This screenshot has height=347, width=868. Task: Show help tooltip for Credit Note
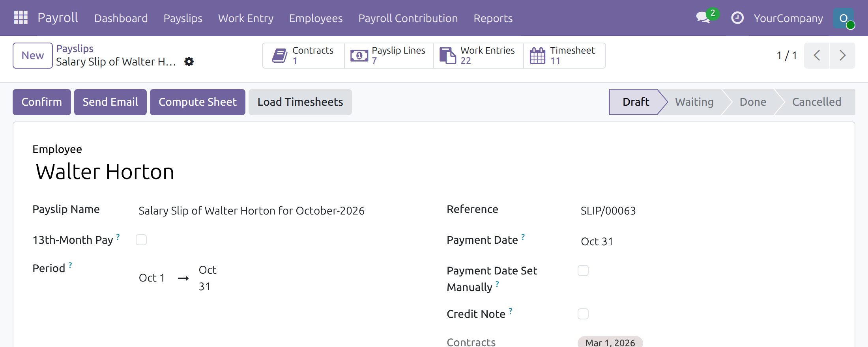pos(511,311)
